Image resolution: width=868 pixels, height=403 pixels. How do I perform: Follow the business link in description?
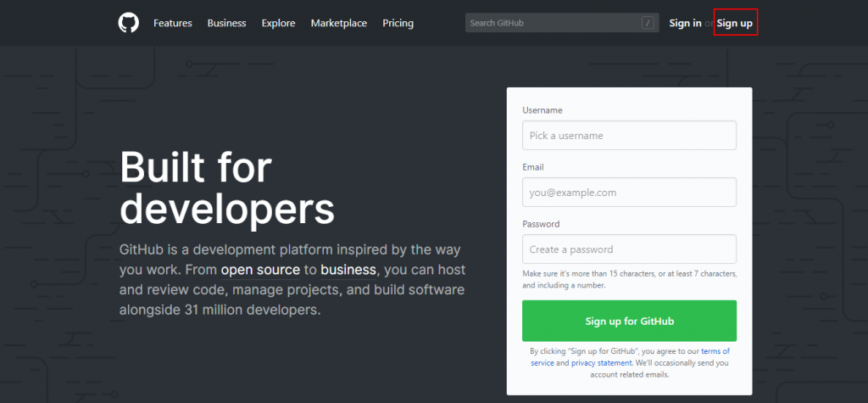[348, 271]
